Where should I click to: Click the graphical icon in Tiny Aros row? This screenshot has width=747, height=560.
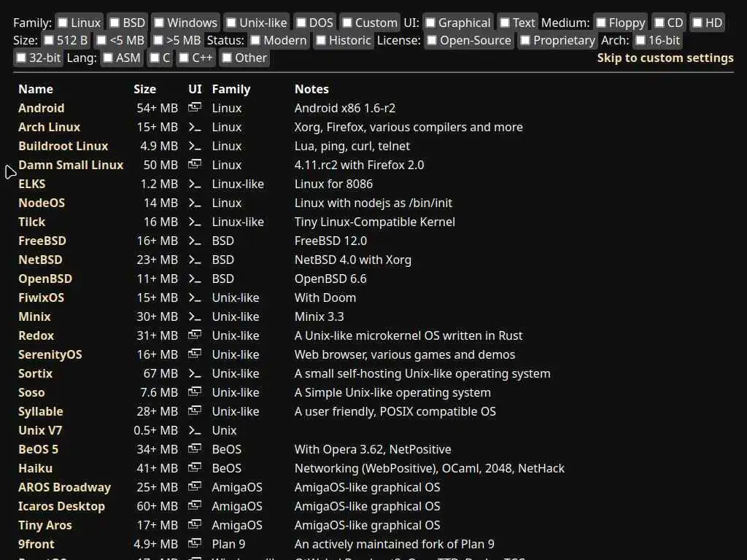coord(194,525)
